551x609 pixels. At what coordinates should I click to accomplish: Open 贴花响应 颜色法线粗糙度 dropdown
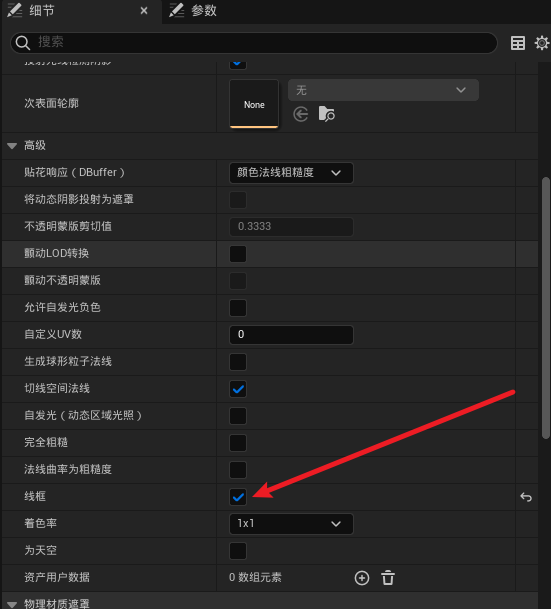pyautogui.click(x=291, y=173)
